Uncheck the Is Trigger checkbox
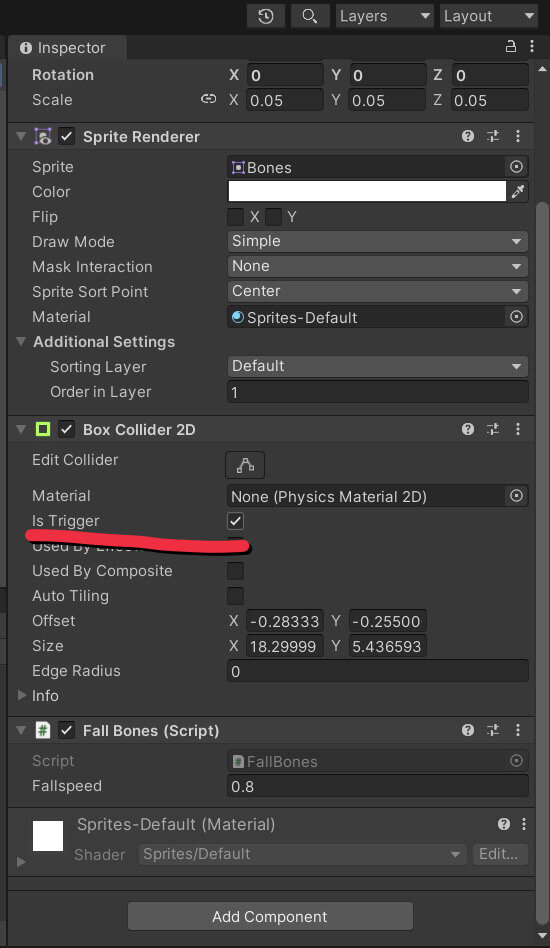550x948 pixels. (236, 521)
